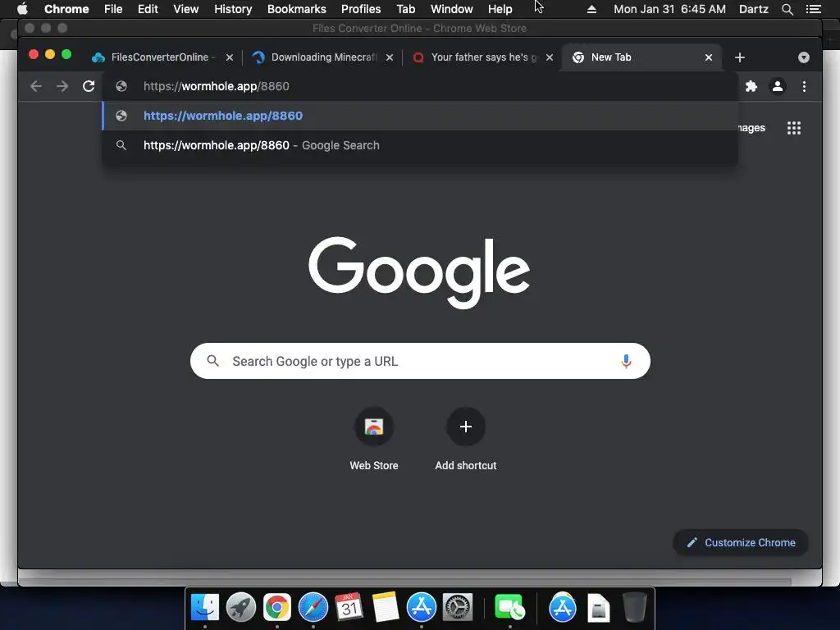840x630 pixels.
Task: Open the Bookmarks menu
Action: tap(297, 9)
